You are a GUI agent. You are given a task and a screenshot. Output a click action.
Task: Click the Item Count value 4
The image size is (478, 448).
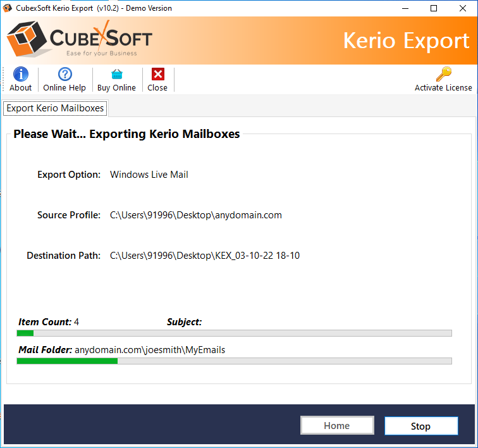tap(77, 322)
